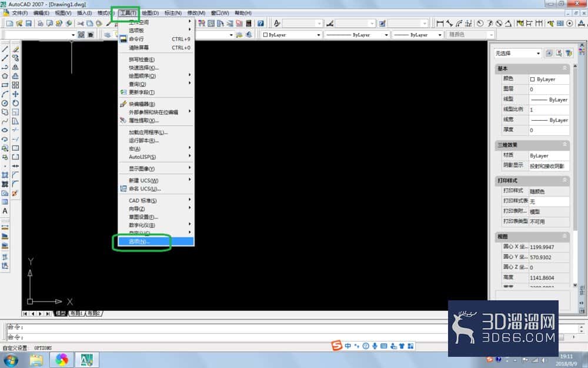Select the Erase modify tool

15,49
